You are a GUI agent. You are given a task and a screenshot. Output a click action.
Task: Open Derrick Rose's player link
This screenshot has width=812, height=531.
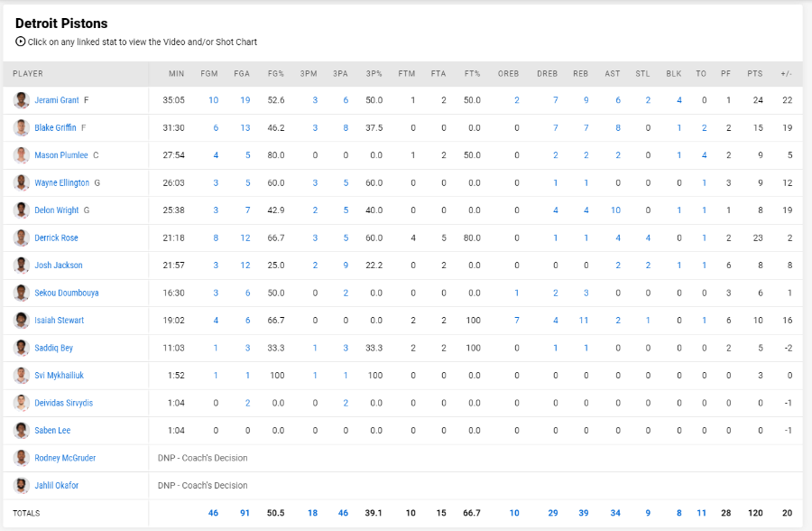pos(56,238)
